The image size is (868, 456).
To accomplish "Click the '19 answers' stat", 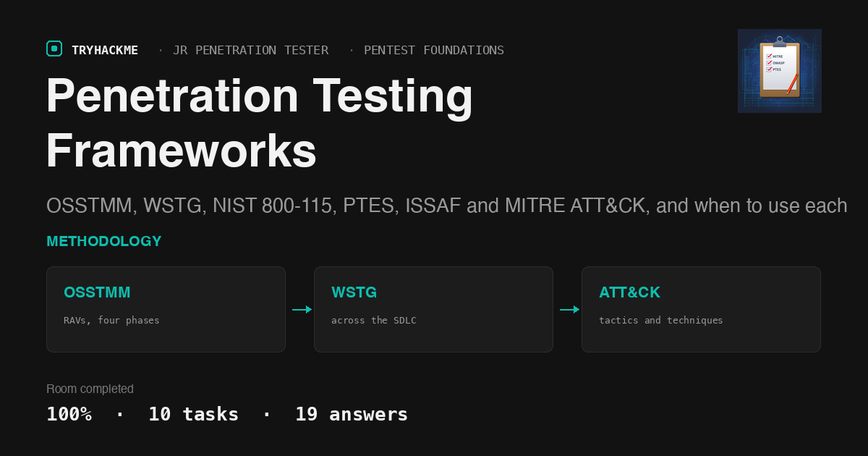I will click(352, 414).
